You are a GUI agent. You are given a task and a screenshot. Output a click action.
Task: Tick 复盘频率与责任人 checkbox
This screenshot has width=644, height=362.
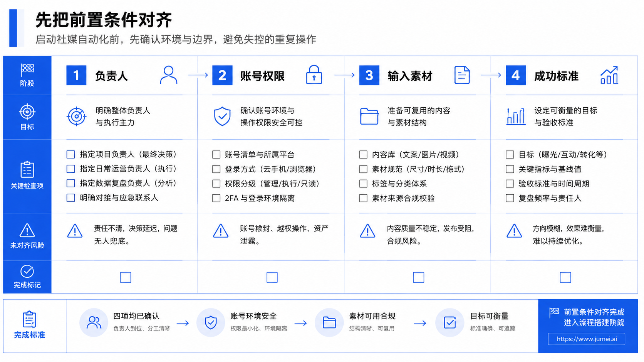pos(510,198)
